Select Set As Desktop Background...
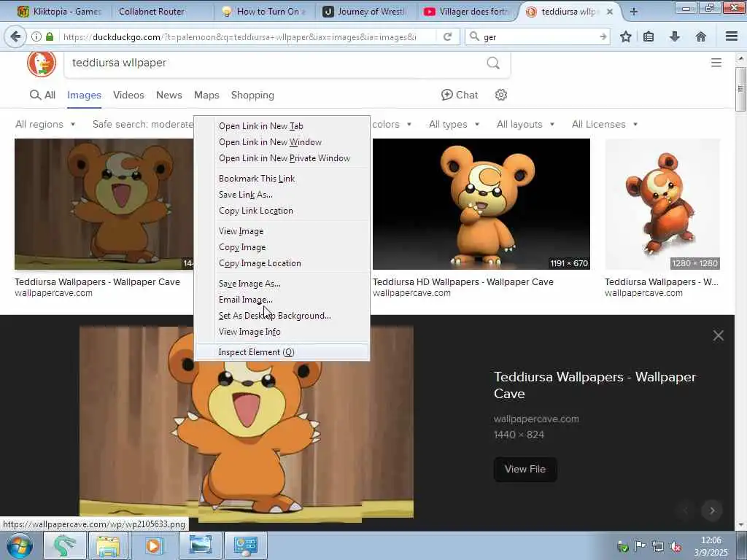 tap(282, 316)
